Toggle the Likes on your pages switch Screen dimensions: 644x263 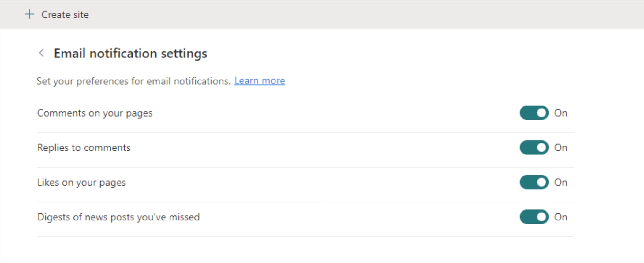point(534,182)
